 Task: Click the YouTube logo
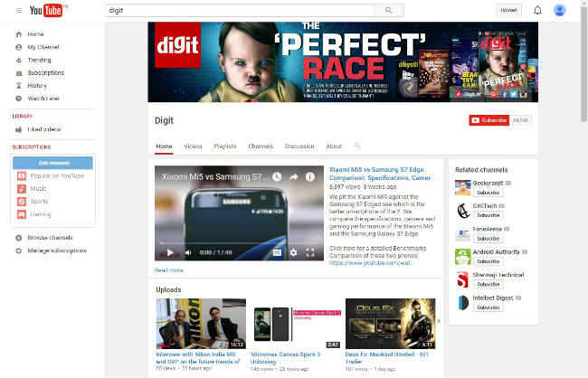point(46,11)
